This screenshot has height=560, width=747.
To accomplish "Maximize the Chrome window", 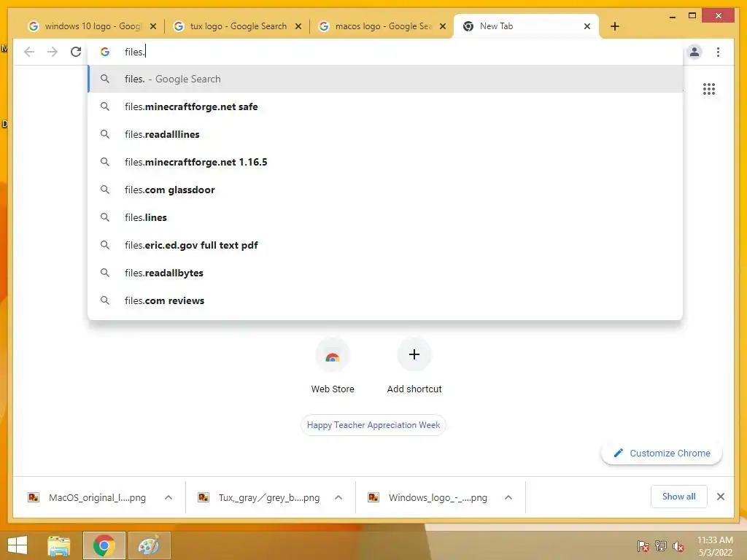I will [x=692, y=16].
